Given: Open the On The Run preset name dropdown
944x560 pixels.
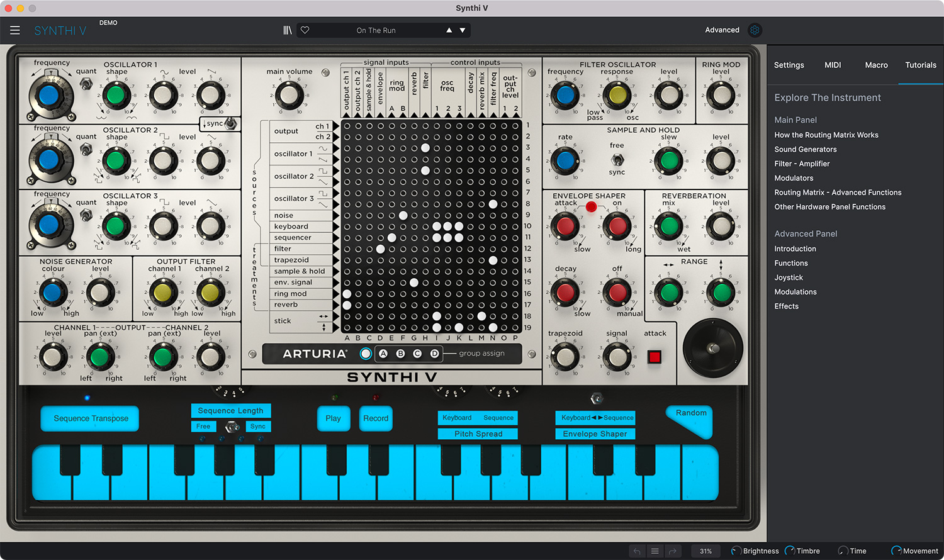Looking at the screenshot, I should click(x=376, y=30).
